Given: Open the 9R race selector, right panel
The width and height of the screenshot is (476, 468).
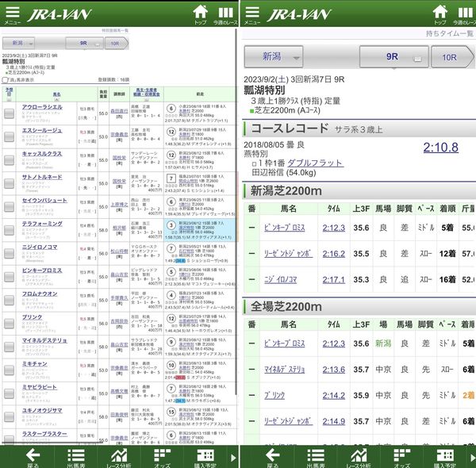Looking at the screenshot, I should (x=394, y=56).
